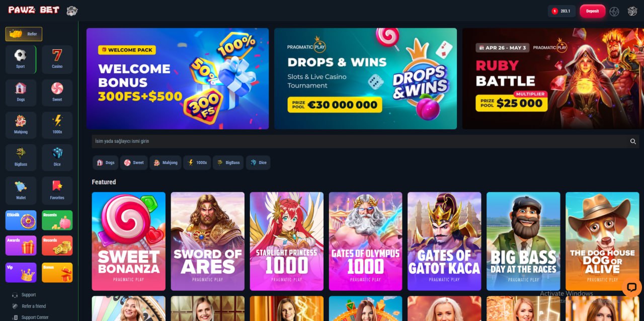
Task: Choose the 1000x filter chip
Action: tap(197, 163)
